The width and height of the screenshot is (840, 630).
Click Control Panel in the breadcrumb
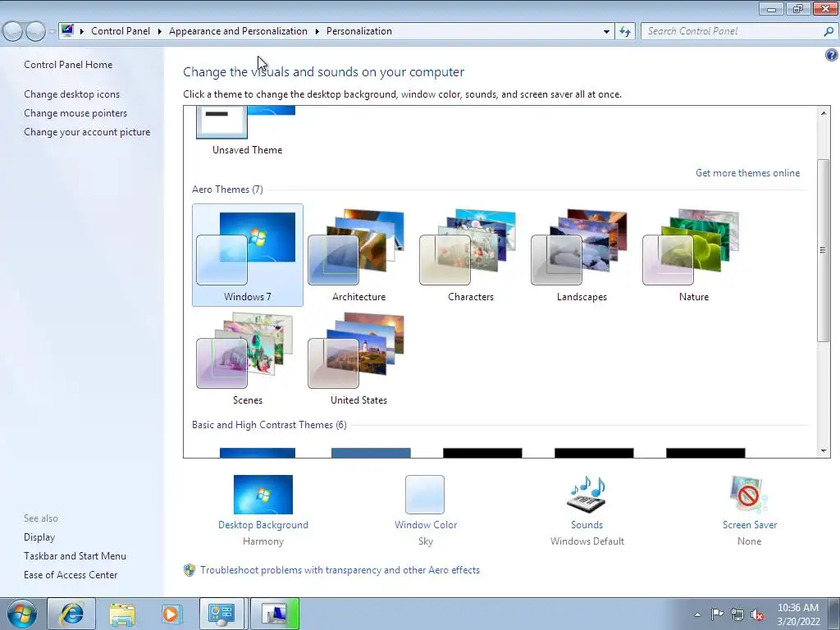[121, 31]
